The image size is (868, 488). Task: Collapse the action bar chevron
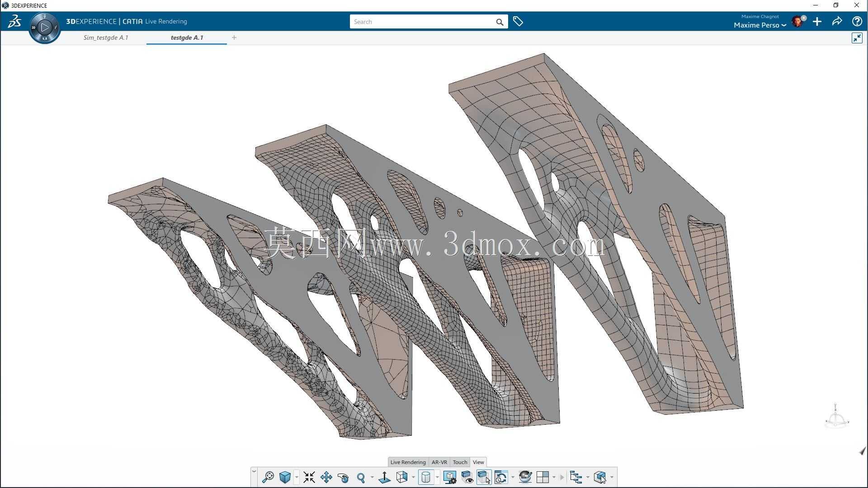coord(254,471)
